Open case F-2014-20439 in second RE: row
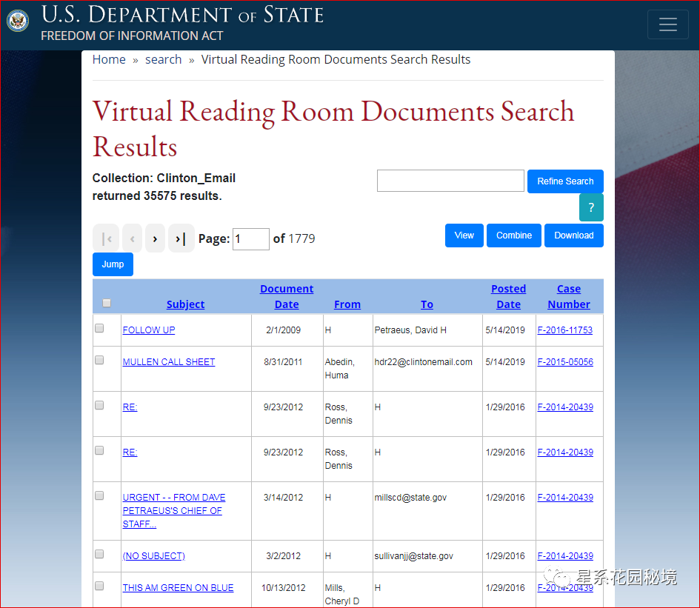 pos(565,452)
